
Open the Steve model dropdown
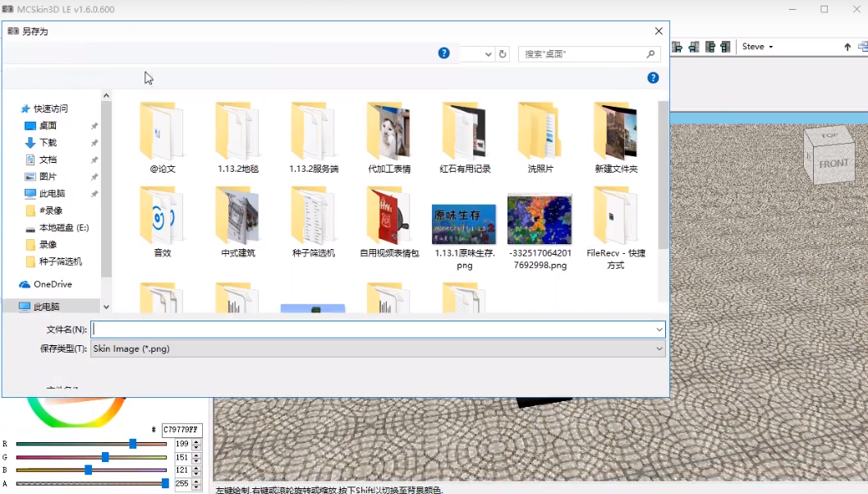click(x=757, y=47)
